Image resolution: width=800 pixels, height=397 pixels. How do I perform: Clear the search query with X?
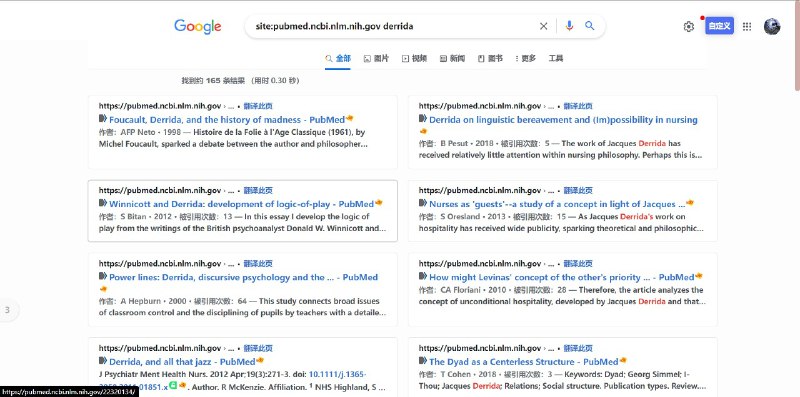click(543, 26)
